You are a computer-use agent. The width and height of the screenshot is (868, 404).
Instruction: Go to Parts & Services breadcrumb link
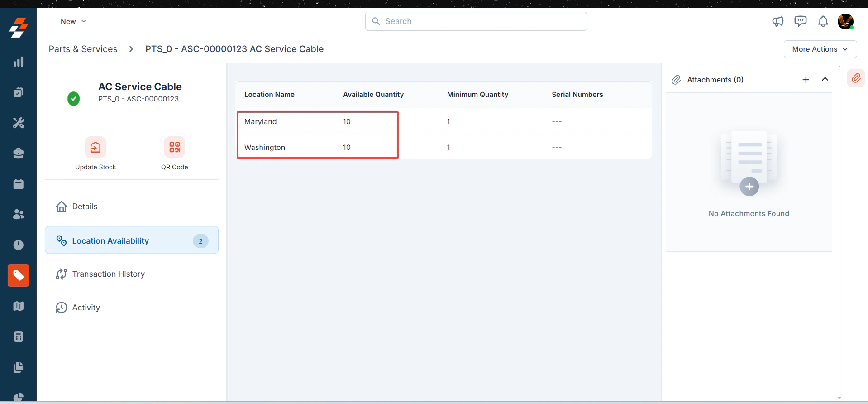pyautogui.click(x=83, y=49)
